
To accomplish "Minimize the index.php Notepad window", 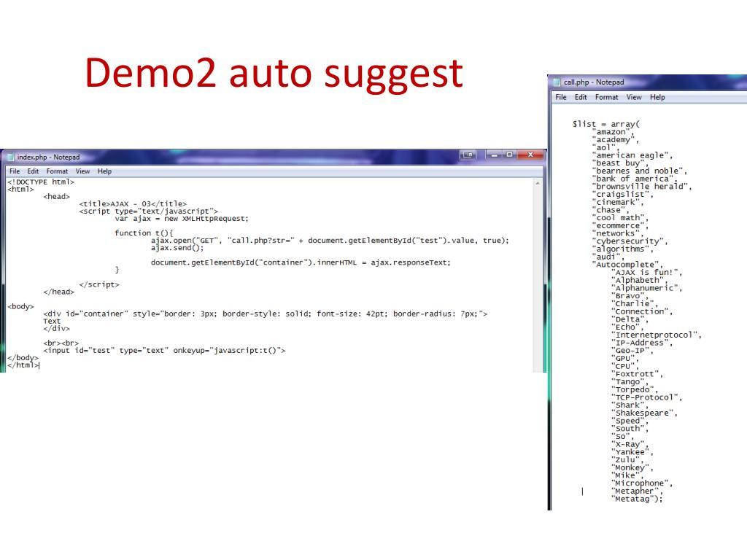I will point(495,155).
